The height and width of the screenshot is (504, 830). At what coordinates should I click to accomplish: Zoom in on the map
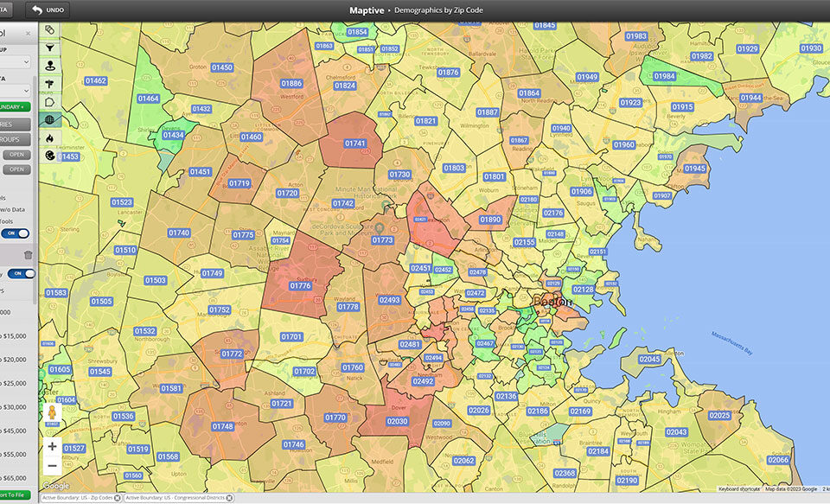click(52, 447)
